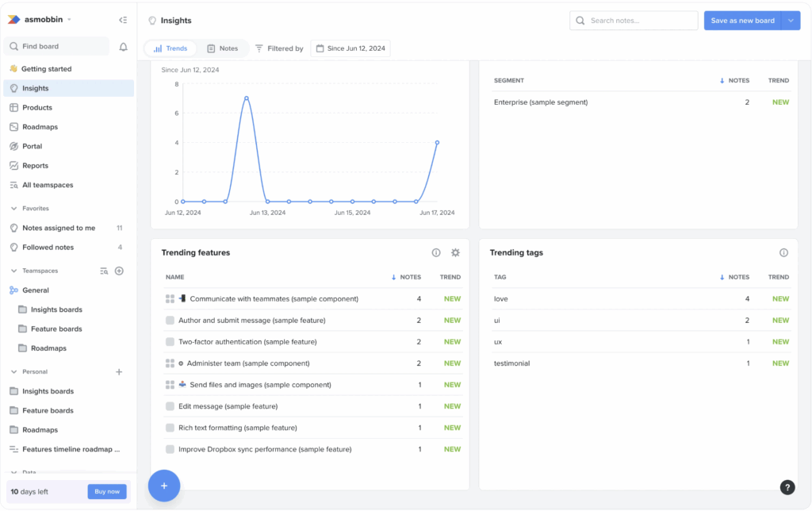The image size is (812, 511).
Task: Open the help question mark icon
Action: [x=787, y=487]
